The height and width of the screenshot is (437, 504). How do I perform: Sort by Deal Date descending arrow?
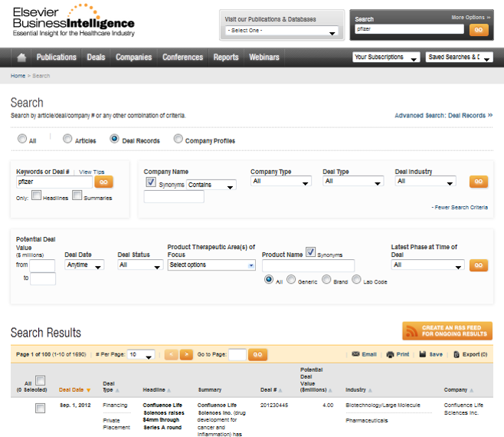pos(88,390)
